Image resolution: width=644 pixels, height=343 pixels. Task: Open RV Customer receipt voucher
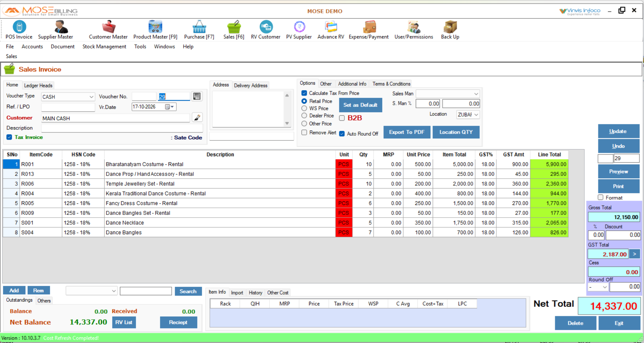(x=265, y=30)
